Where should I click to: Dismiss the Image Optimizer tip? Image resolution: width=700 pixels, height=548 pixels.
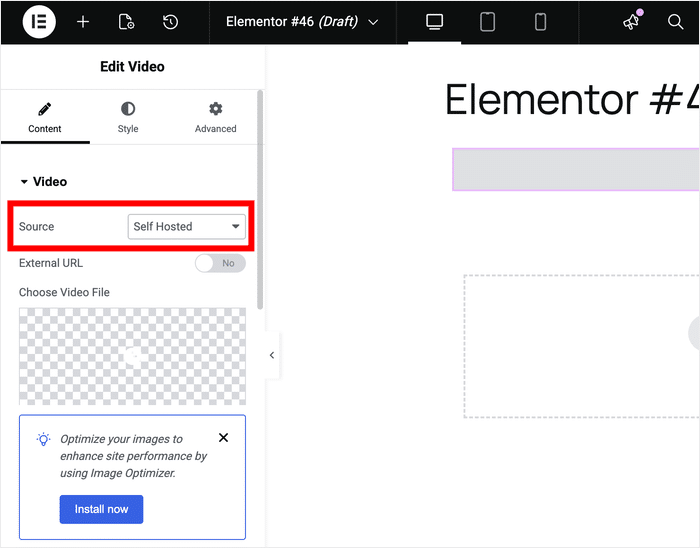pos(224,438)
